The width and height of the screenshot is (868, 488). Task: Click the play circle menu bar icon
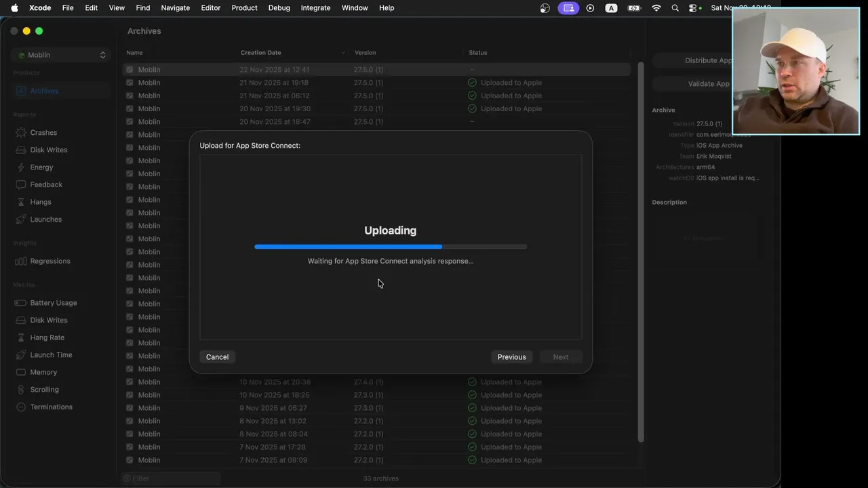point(590,8)
